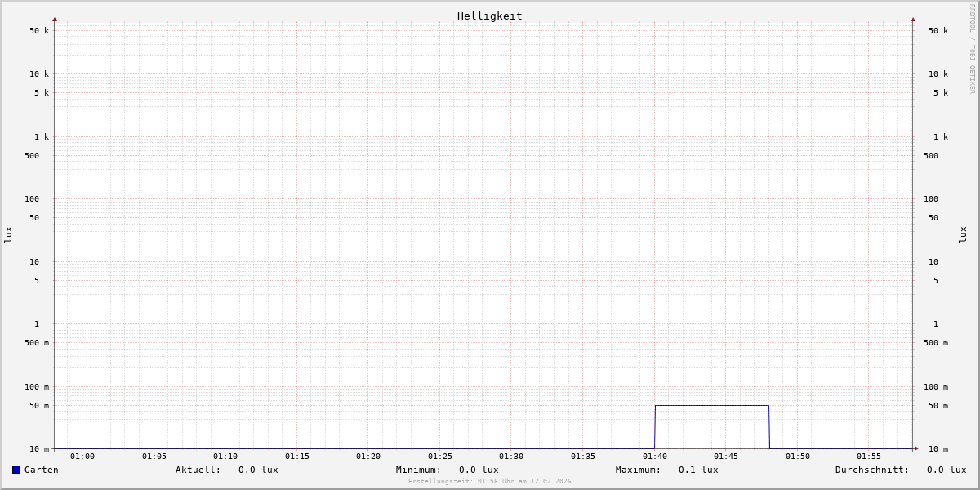
Task: Click the 01:25 time axis label
Action: click(x=440, y=457)
